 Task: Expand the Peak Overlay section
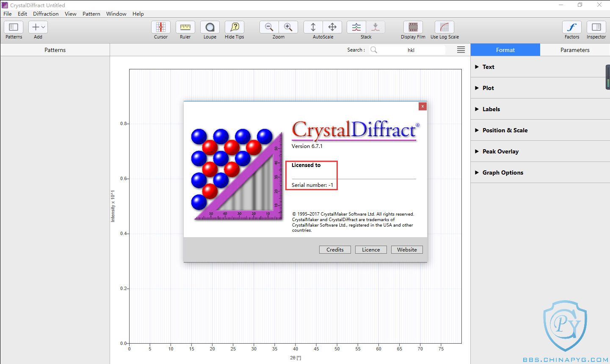point(540,151)
